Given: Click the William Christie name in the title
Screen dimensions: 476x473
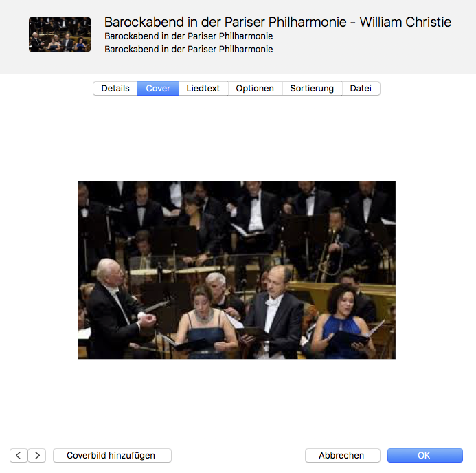Looking at the screenshot, I should [x=405, y=22].
